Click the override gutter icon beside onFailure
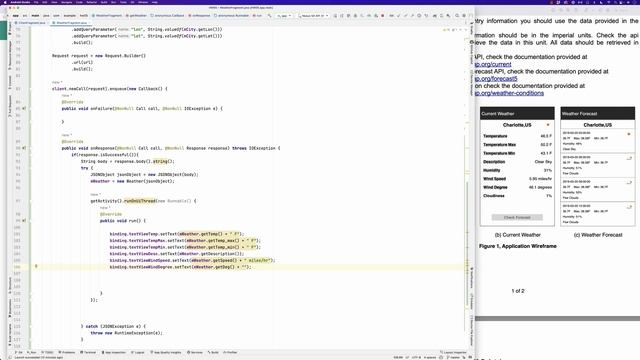 (24, 109)
